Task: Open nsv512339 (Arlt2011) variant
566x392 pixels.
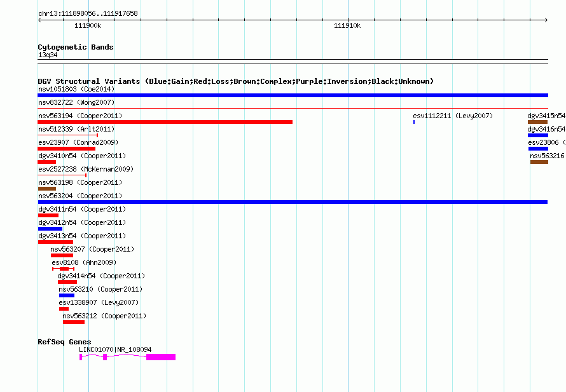Action: [x=76, y=129]
